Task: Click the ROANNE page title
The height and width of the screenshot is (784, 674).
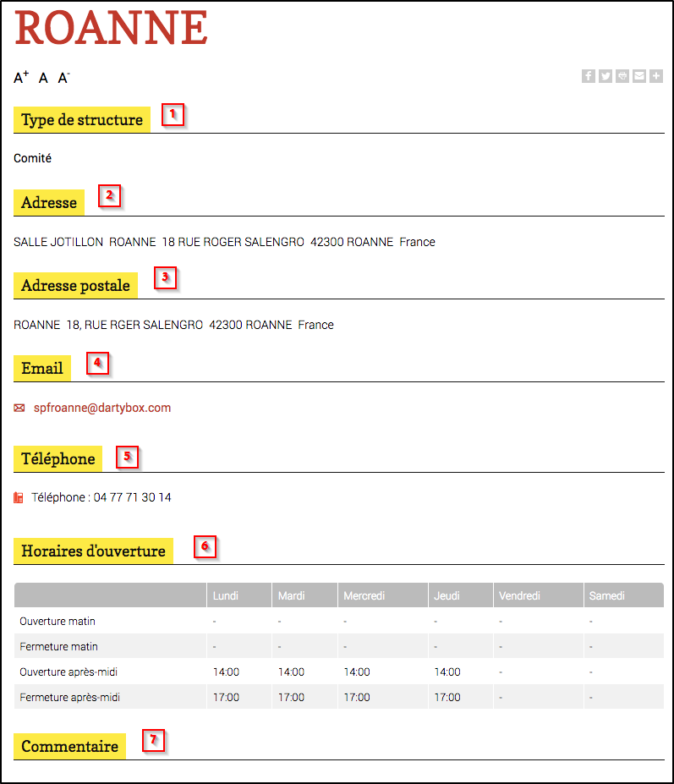Action: tap(111, 29)
